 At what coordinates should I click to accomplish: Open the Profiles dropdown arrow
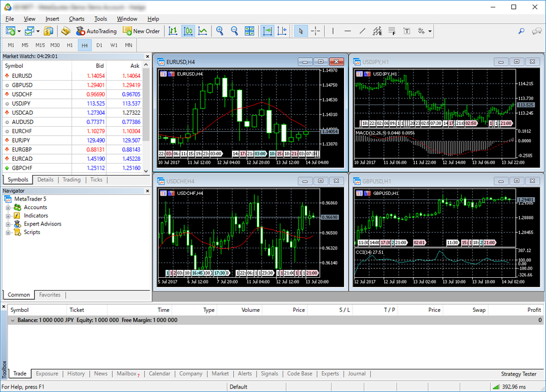[x=38, y=31]
